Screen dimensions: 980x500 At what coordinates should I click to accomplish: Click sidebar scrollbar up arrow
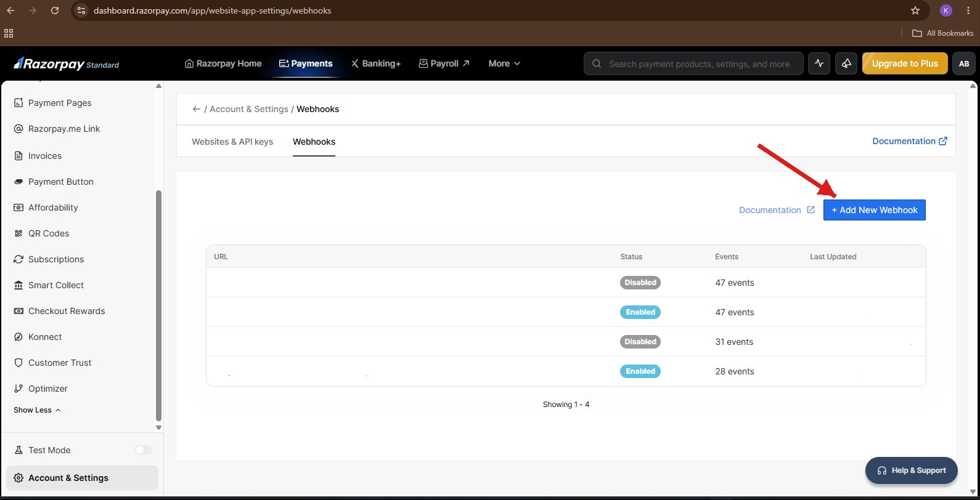point(158,86)
